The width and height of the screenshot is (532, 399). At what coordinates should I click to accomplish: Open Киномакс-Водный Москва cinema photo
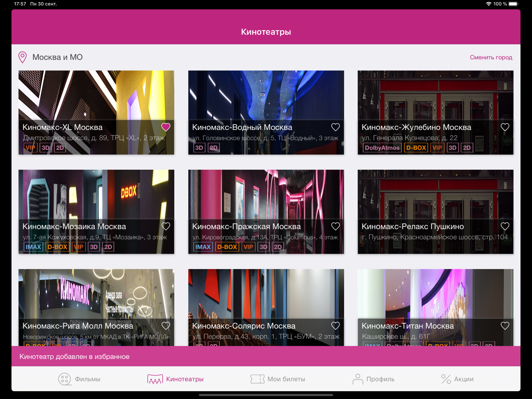(x=266, y=95)
